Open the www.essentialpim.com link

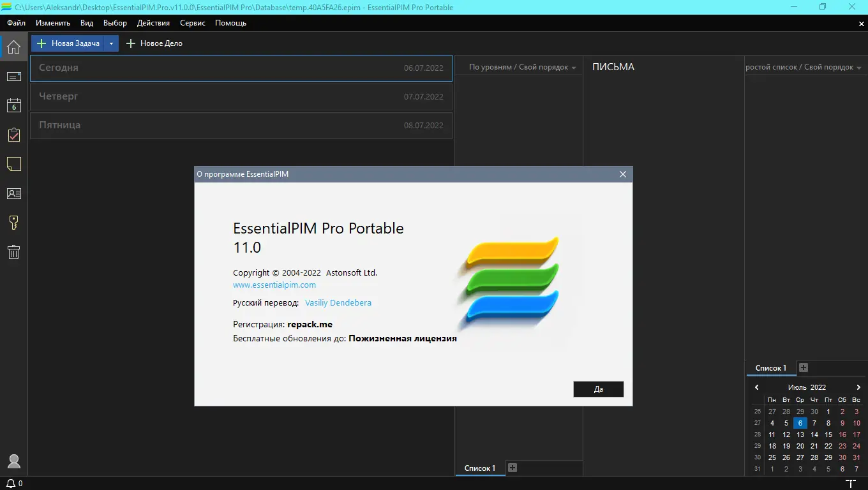click(274, 285)
